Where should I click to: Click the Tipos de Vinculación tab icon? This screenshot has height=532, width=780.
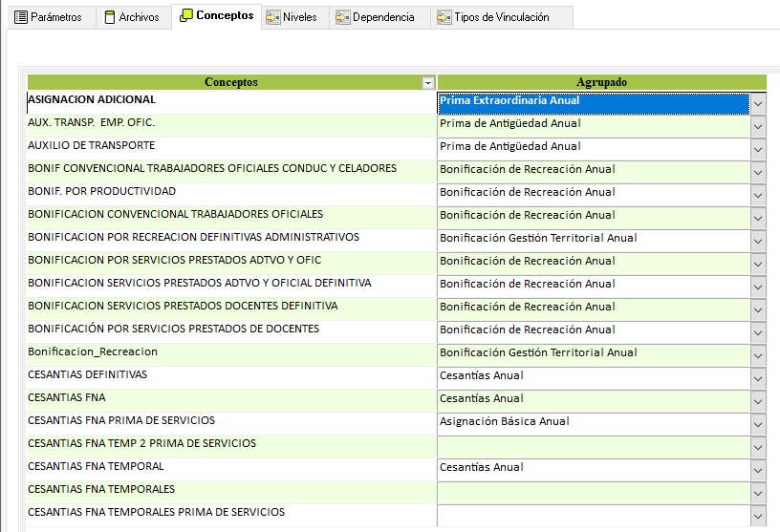pyautogui.click(x=444, y=17)
